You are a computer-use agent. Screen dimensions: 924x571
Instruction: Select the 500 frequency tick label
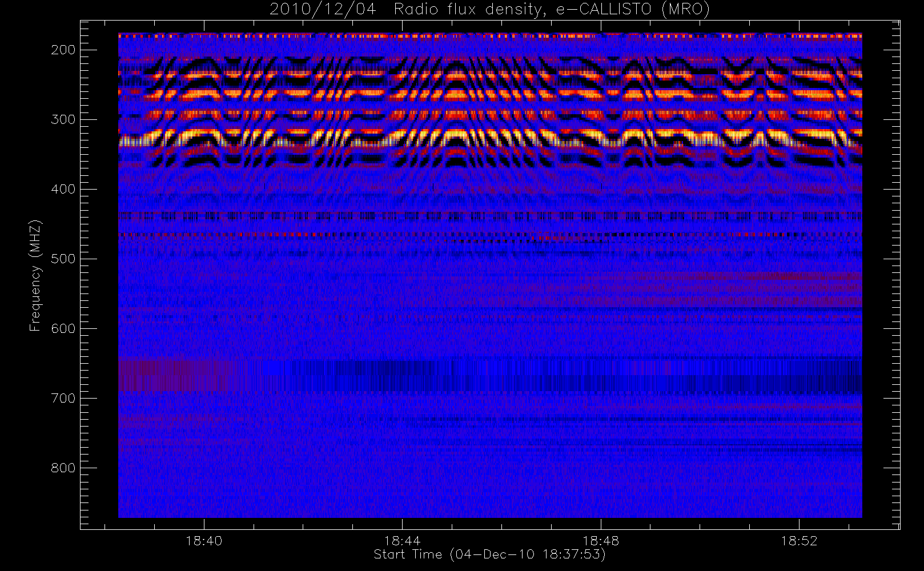pyautogui.click(x=63, y=259)
